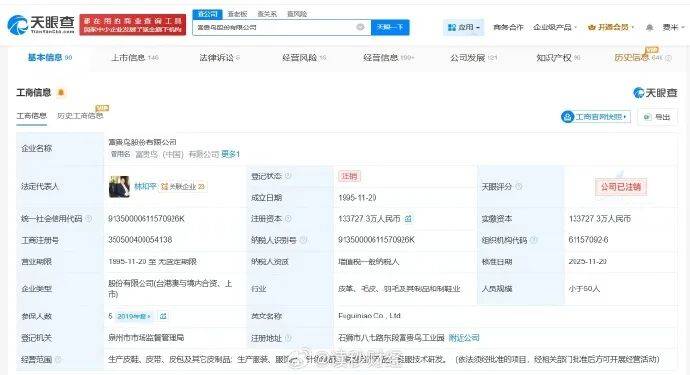Viewport: 690px width, 375px height.
Task: Click the 注销 status tag
Action: (x=349, y=176)
